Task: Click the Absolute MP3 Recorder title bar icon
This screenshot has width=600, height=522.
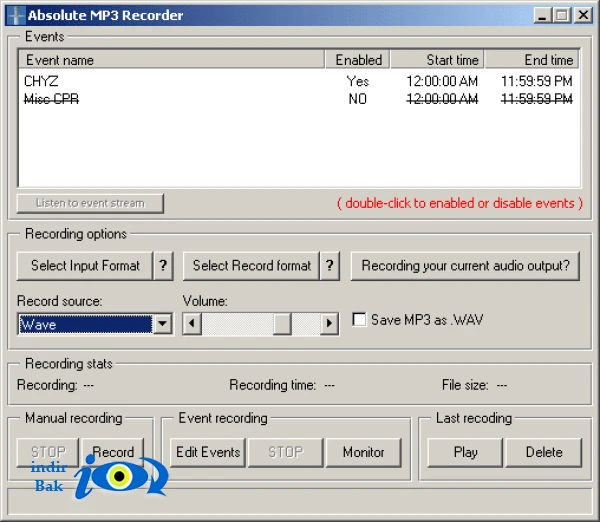Action: [16, 16]
